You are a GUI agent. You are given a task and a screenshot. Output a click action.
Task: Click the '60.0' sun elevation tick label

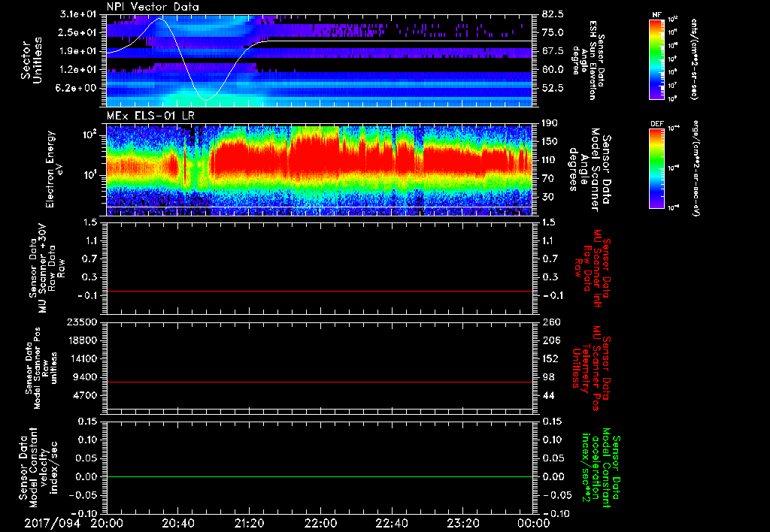[553, 70]
